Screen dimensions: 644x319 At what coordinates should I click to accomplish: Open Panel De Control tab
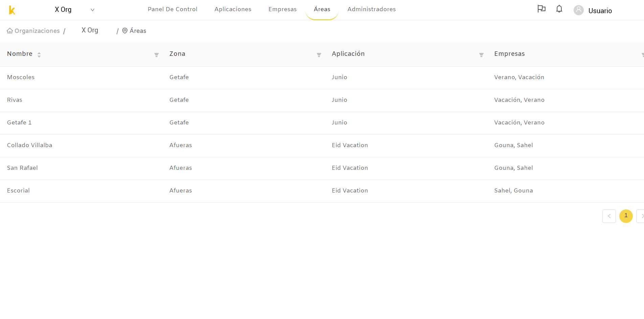pyautogui.click(x=173, y=9)
